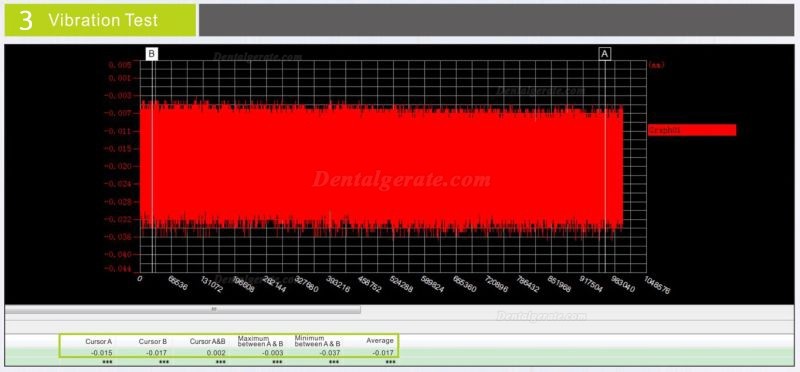Select the cursor A marker flag
Viewport: 800px width, 372px height.
pyautogui.click(x=605, y=54)
